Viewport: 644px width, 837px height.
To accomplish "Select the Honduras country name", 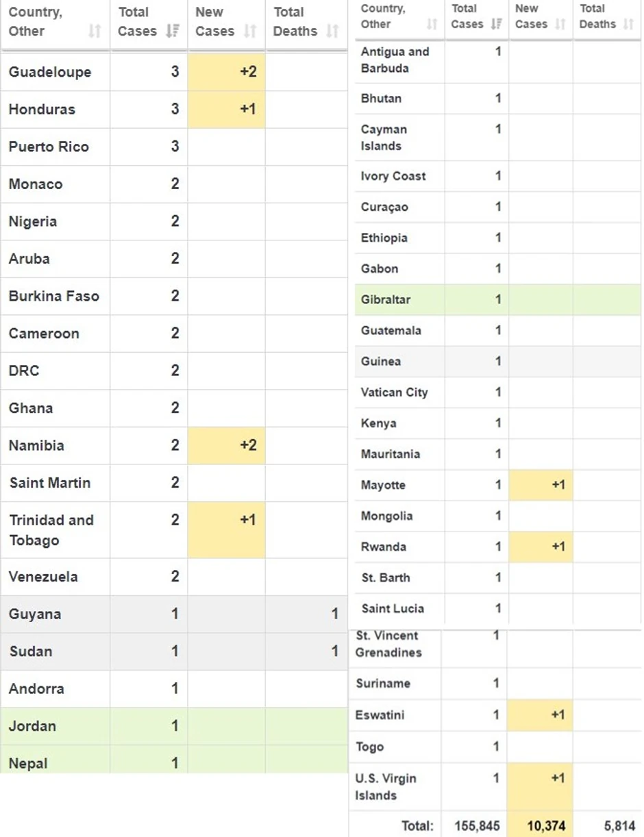I will click(x=42, y=110).
